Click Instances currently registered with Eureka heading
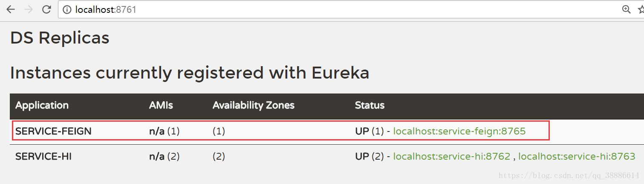This screenshot has height=184, width=644. (189, 73)
